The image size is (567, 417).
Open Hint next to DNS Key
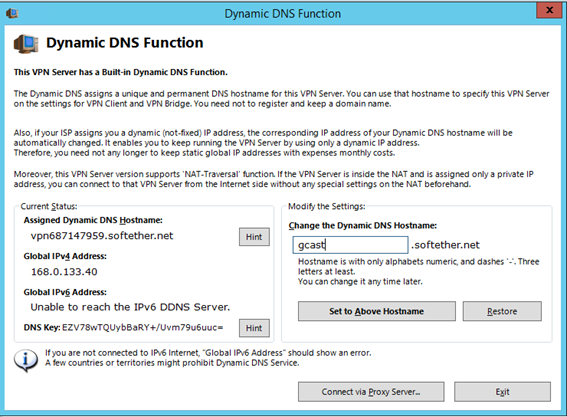(x=254, y=328)
